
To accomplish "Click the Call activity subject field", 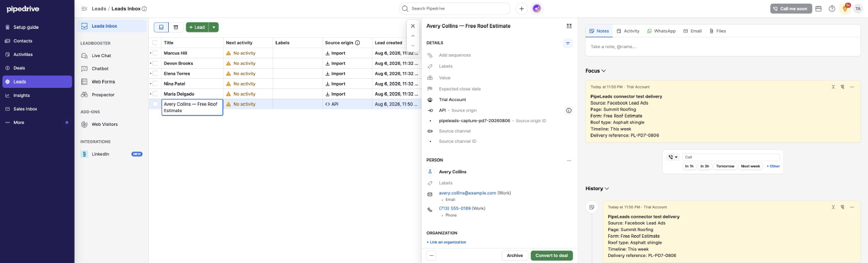I will pos(731,157).
